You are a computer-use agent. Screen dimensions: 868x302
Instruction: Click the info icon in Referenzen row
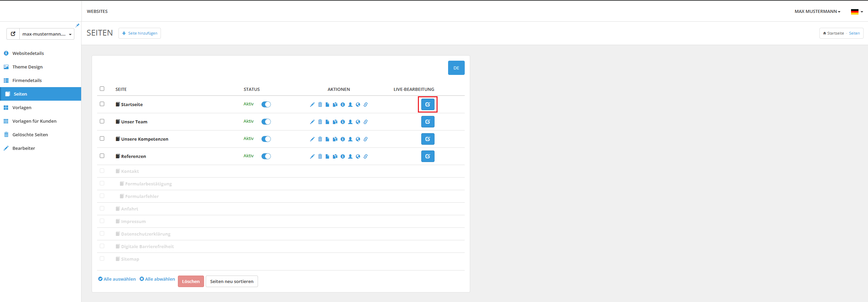pos(343,156)
